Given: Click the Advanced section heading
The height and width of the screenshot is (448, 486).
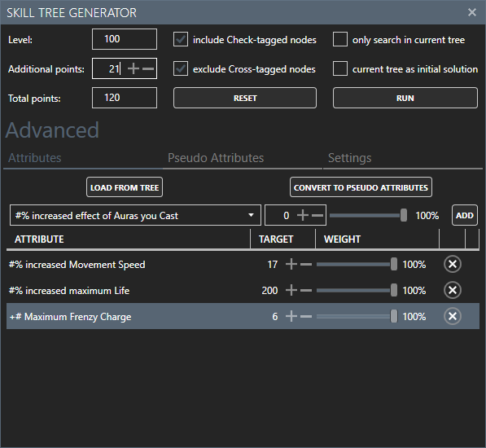Looking at the screenshot, I should pyautogui.click(x=52, y=130).
